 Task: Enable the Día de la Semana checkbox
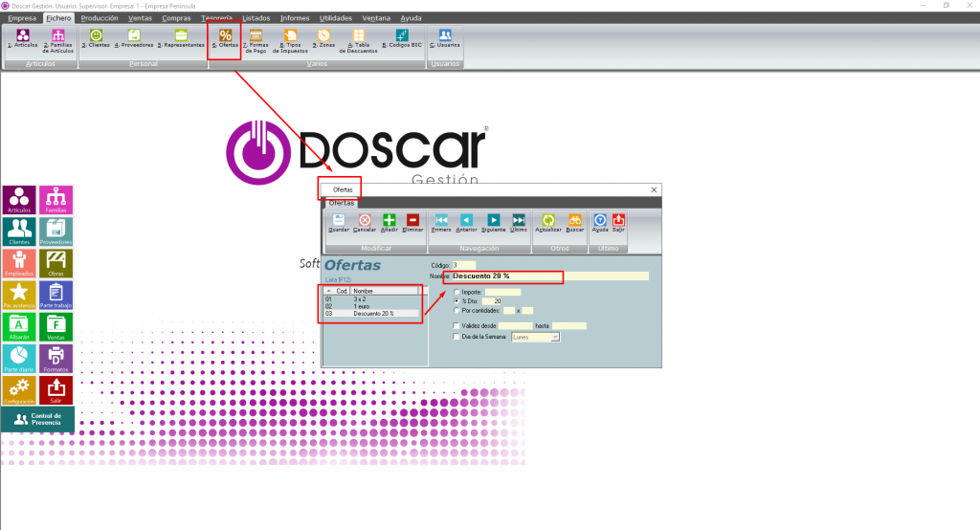[457, 337]
